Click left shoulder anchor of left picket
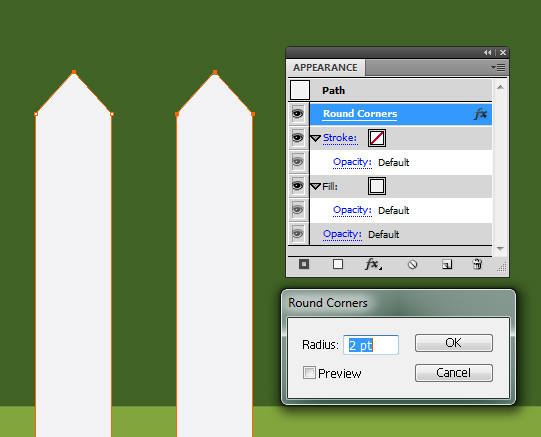This screenshot has width=541, height=437. [x=36, y=114]
